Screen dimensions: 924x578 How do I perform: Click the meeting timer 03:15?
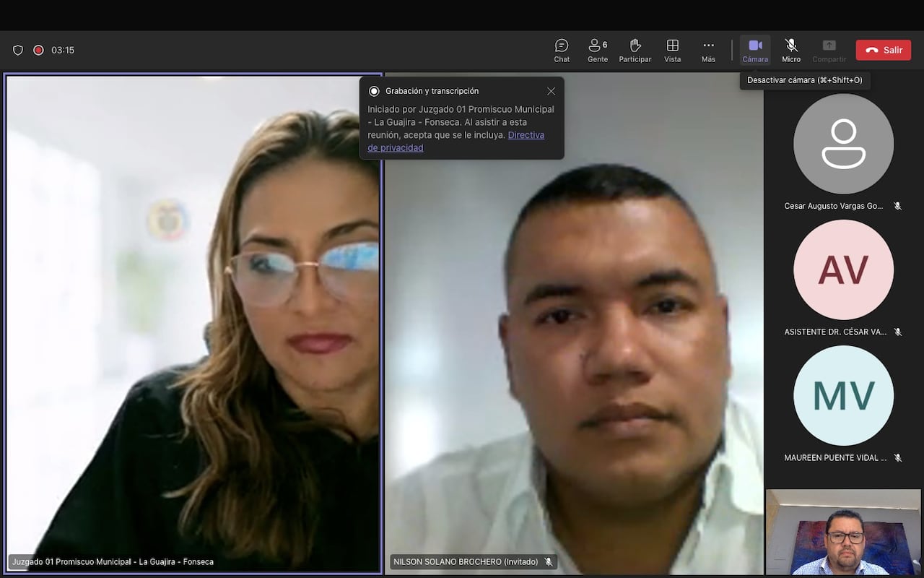pos(63,50)
